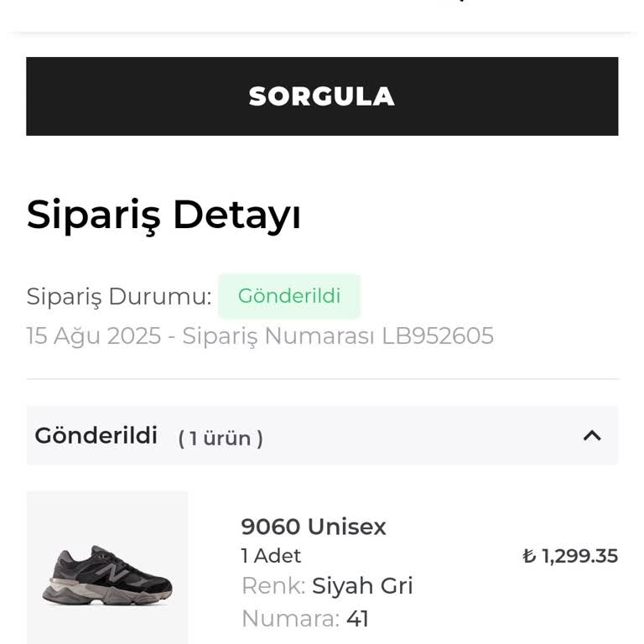Click the Gönderildi section header title
The width and height of the screenshot is (644, 644).
(96, 436)
